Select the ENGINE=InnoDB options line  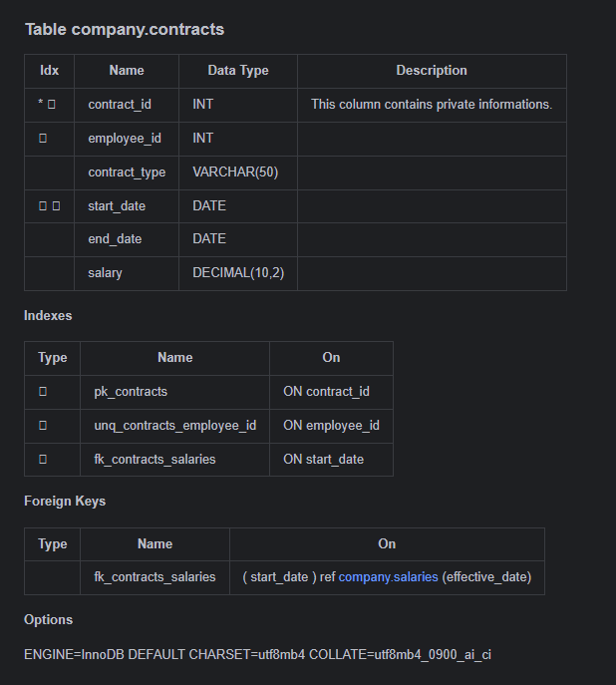257,655
